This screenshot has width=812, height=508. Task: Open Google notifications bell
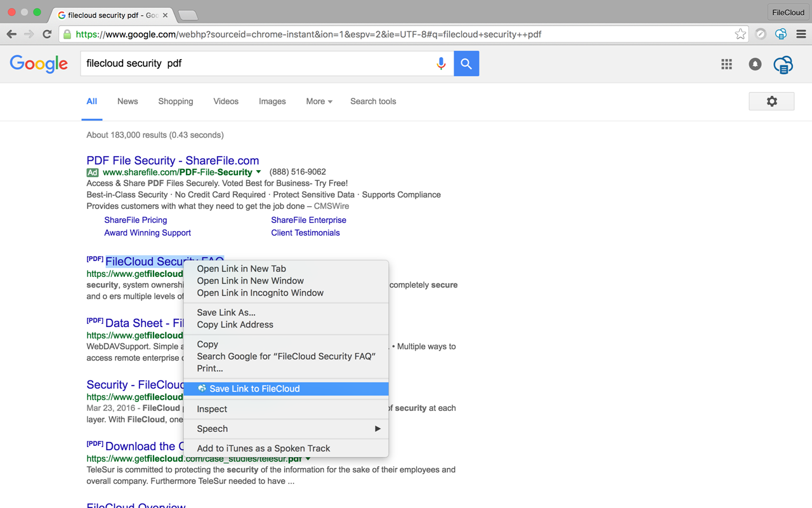[x=755, y=64]
